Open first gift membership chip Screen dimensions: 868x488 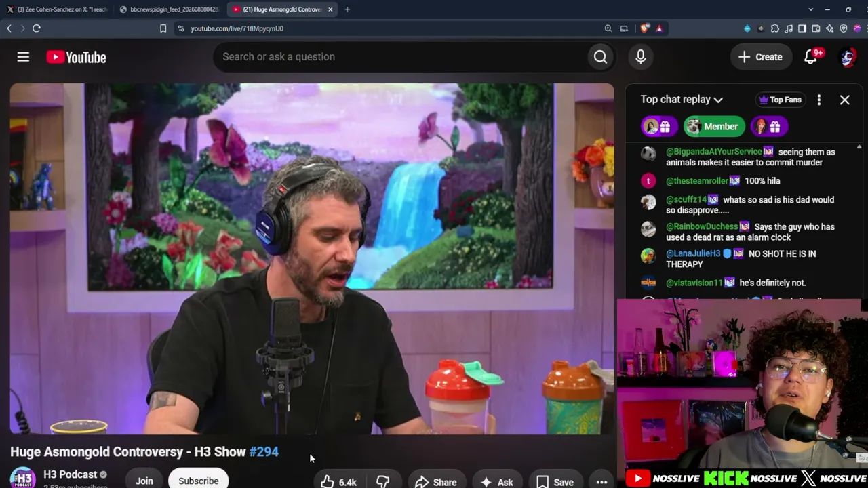click(x=658, y=127)
